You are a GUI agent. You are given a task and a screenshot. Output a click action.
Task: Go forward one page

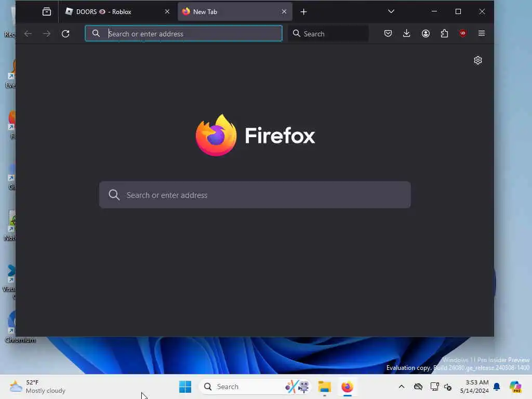pyautogui.click(x=47, y=34)
